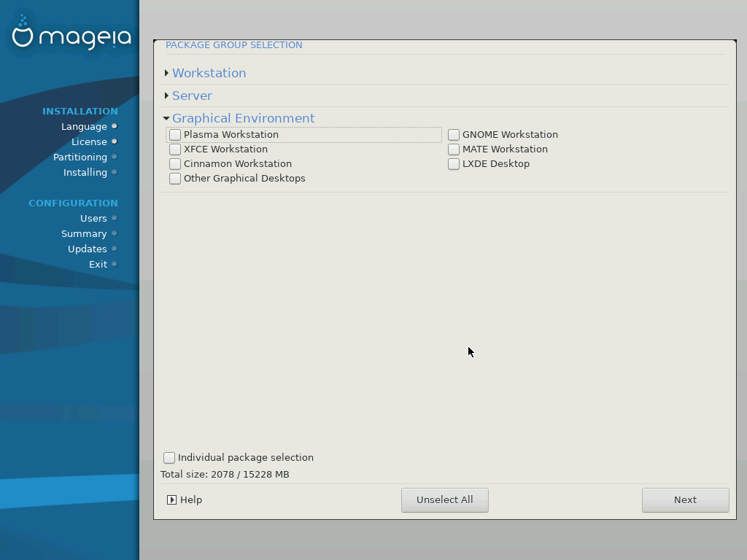Click the License step bullet

115,141
